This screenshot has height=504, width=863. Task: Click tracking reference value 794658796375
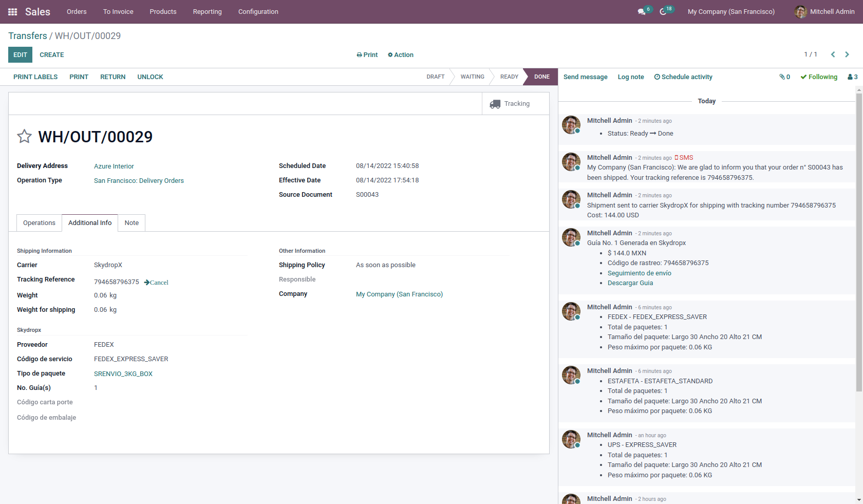click(x=117, y=282)
